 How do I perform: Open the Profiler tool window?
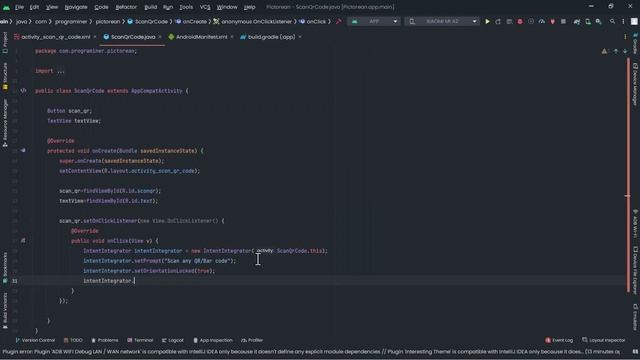point(252,340)
